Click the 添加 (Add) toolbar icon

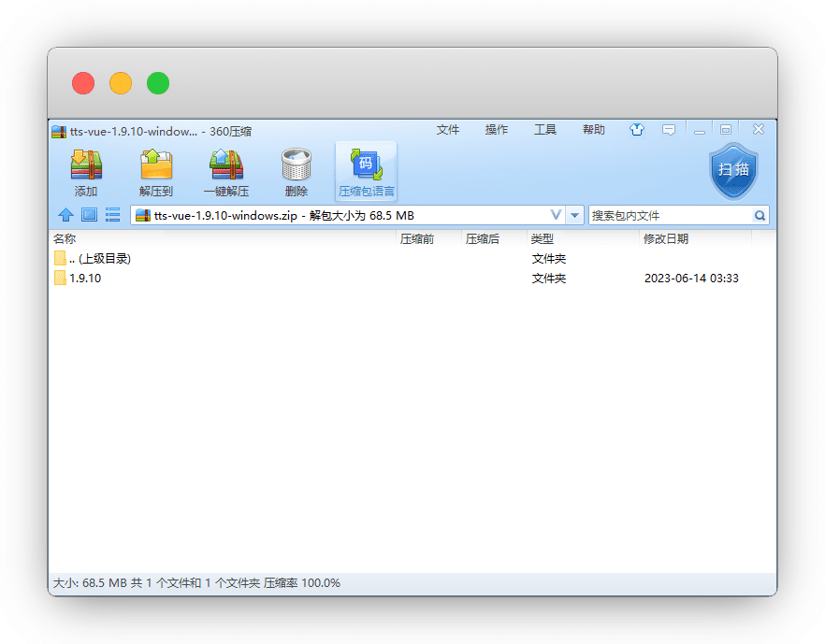pos(86,165)
